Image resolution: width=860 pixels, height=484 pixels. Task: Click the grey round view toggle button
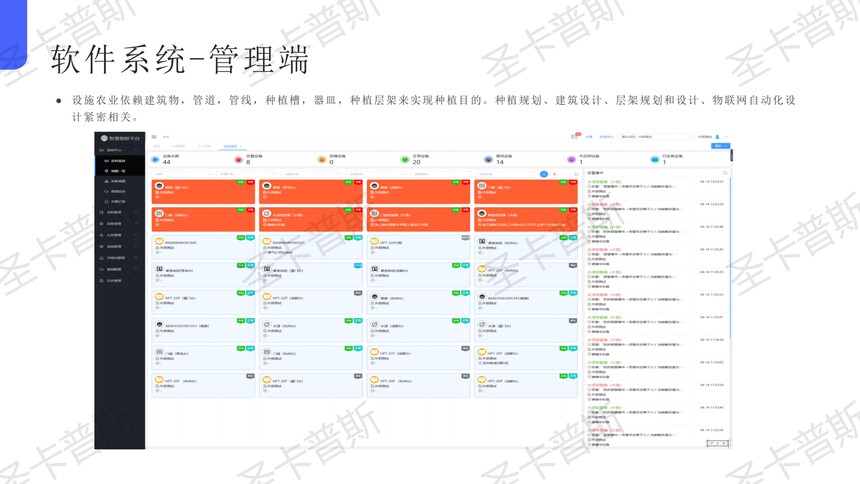[x=555, y=174]
